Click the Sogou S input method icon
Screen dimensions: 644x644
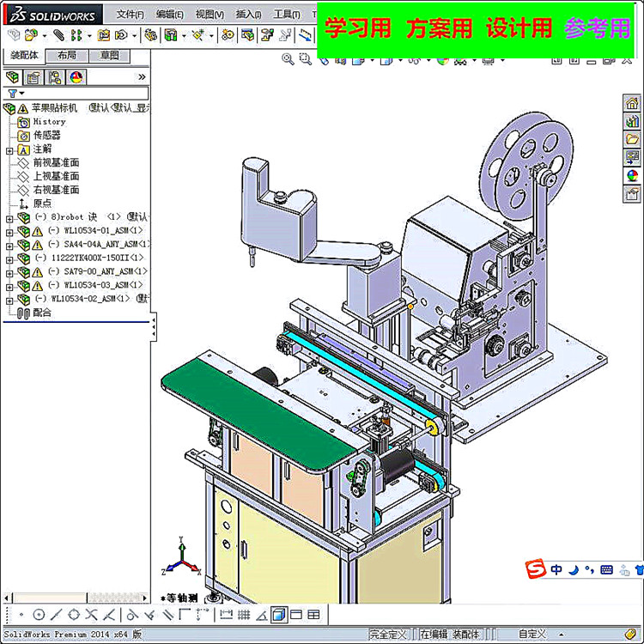coord(536,568)
